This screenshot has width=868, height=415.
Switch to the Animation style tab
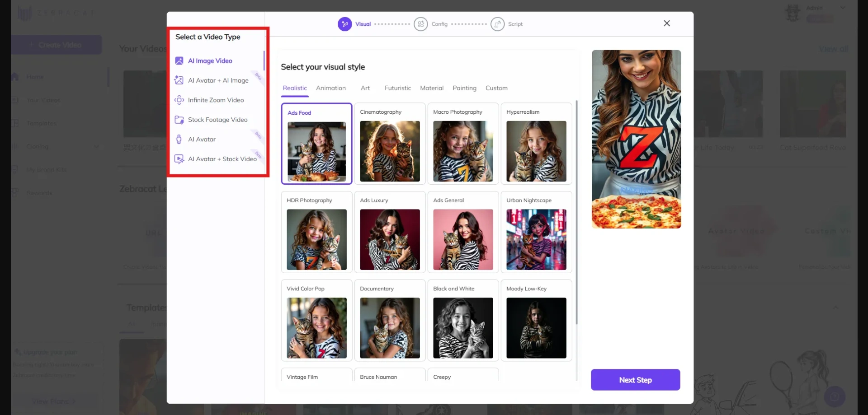[x=331, y=88]
